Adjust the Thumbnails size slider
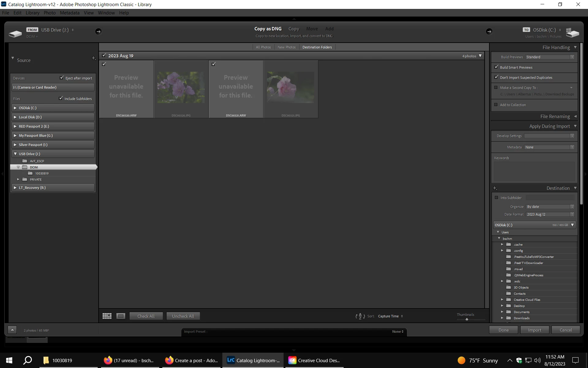This screenshot has height=368, width=588. point(467,319)
